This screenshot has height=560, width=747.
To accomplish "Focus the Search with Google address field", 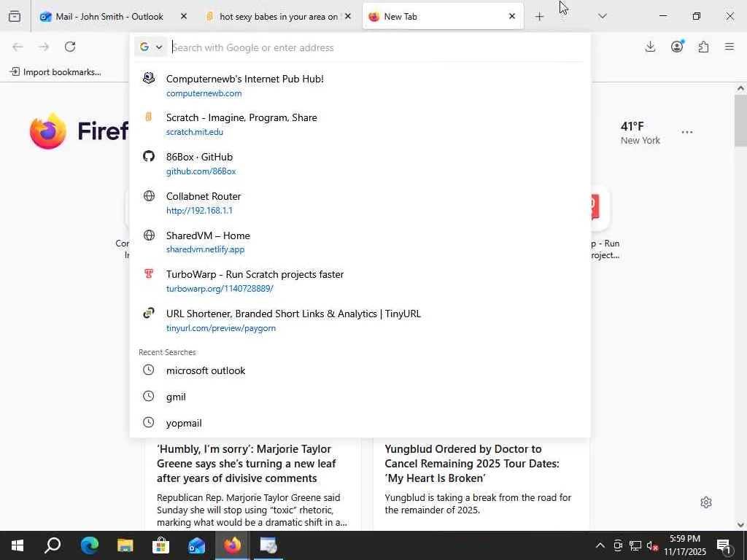I will point(376,47).
